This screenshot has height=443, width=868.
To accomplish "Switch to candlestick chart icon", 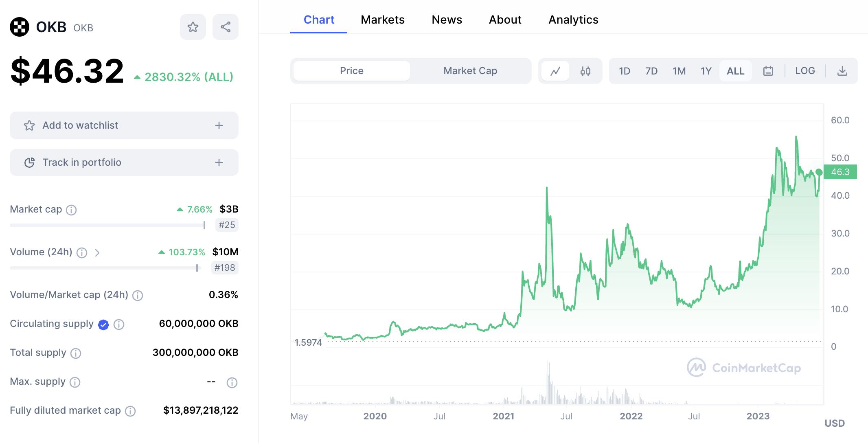I will tap(585, 71).
